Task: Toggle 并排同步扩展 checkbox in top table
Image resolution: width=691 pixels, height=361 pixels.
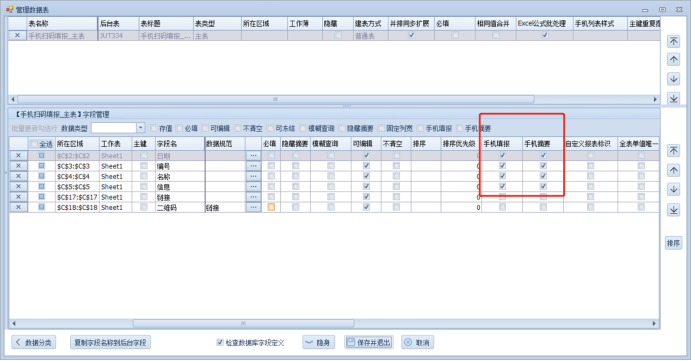Action: [x=411, y=35]
